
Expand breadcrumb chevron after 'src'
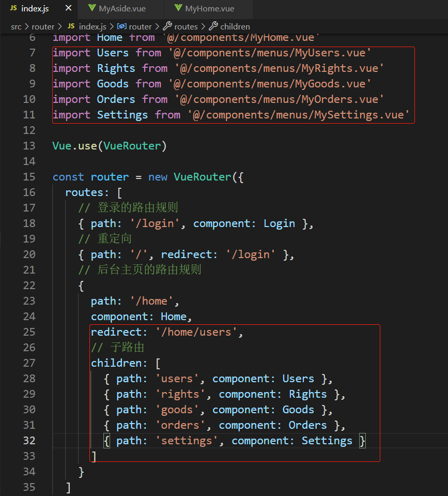(x=26, y=26)
